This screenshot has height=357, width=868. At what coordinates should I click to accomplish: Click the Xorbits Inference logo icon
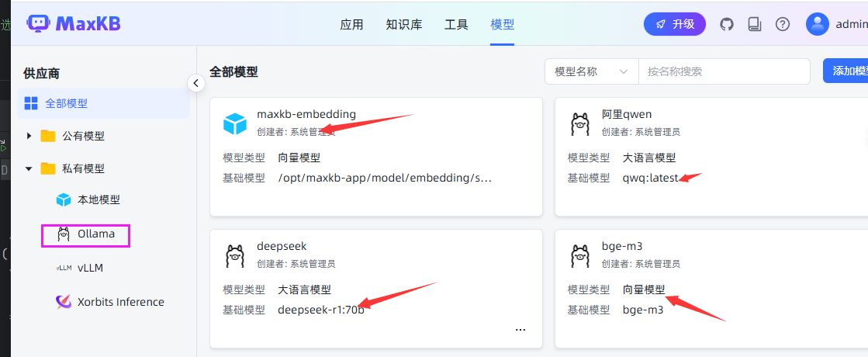tap(64, 302)
